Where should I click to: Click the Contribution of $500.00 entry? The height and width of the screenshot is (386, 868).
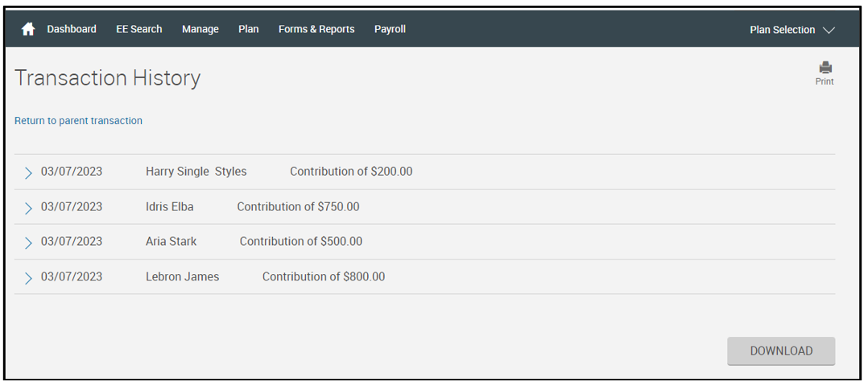(301, 242)
